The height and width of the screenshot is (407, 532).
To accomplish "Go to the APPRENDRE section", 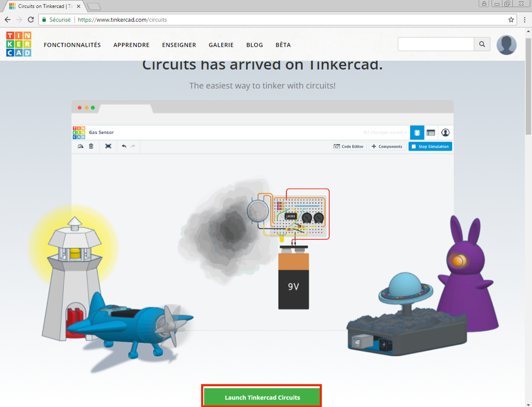I will tap(131, 45).
